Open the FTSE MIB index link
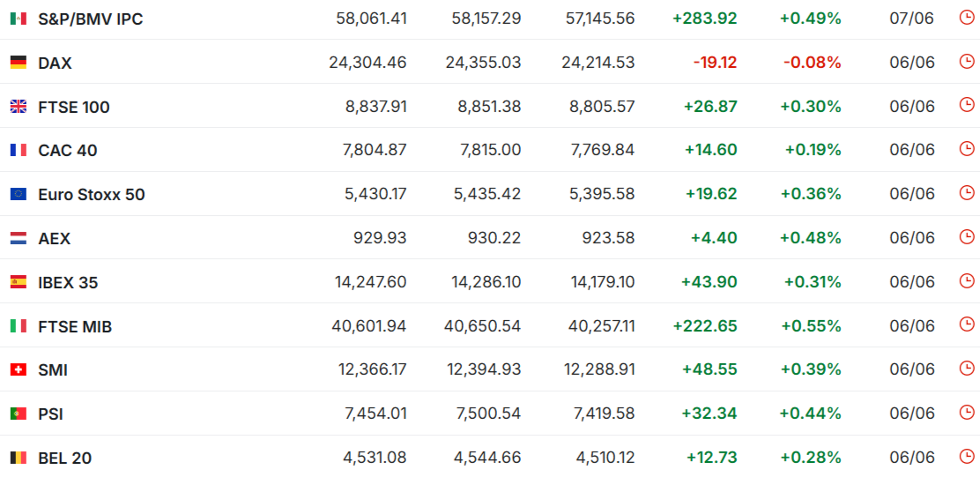Screen dimensions: 980x477 75,327
